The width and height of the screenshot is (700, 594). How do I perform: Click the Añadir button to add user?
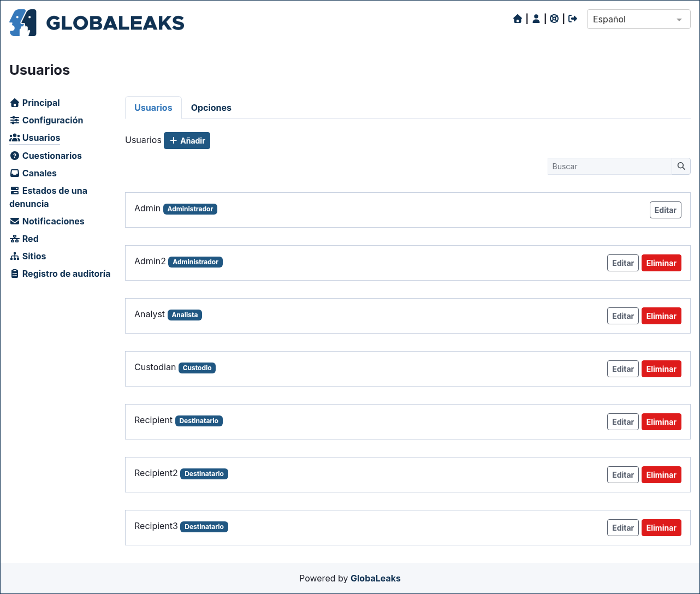187,140
